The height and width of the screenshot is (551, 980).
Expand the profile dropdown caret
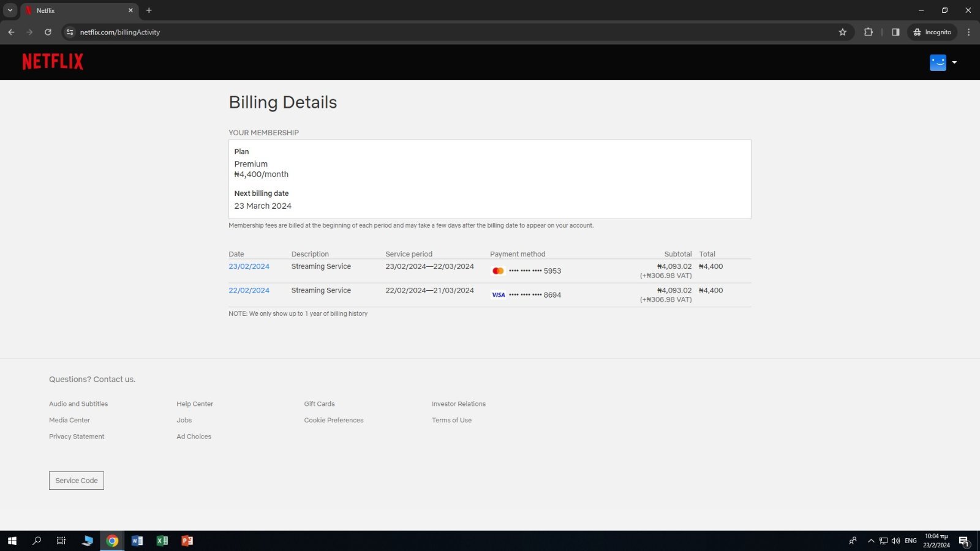tap(954, 62)
